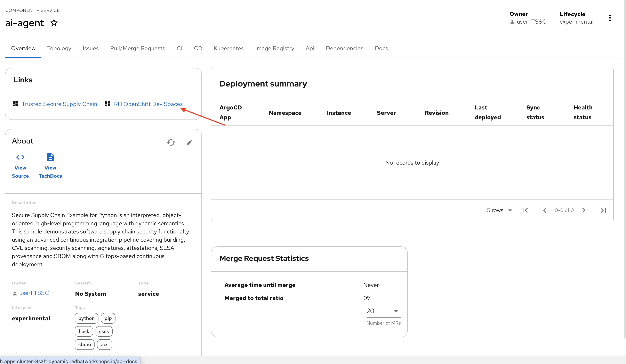Click the refresh icon in the About card
The image size is (626, 364).
[171, 142]
